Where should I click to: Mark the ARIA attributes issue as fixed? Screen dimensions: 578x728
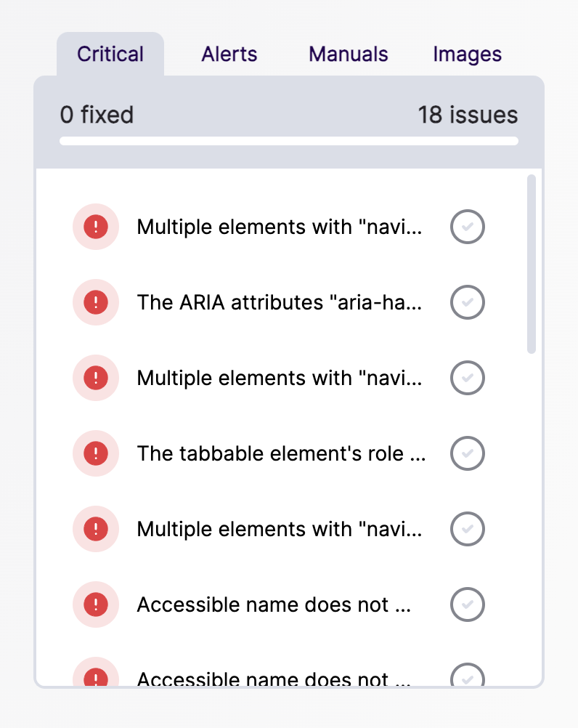pos(468,302)
